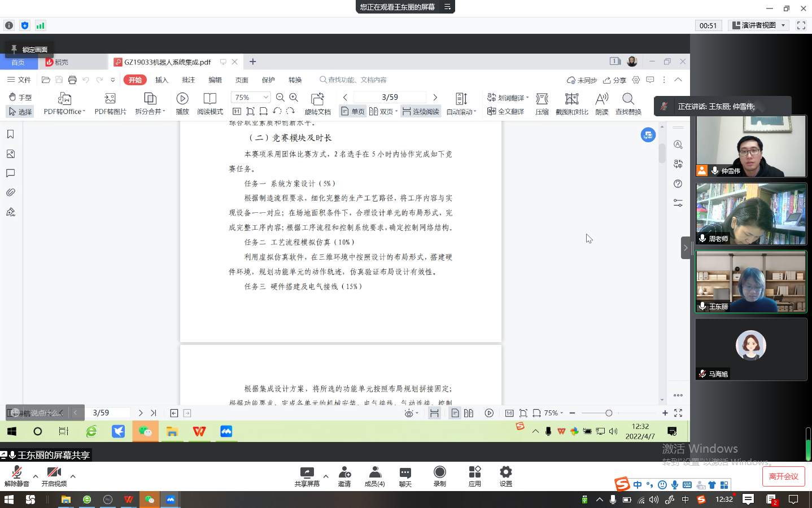Activate the Select (选择) tool

click(20, 112)
